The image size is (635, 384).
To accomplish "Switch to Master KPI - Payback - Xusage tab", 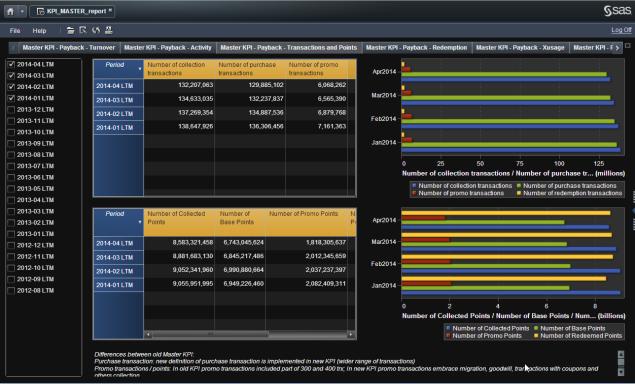I will 520,48.
